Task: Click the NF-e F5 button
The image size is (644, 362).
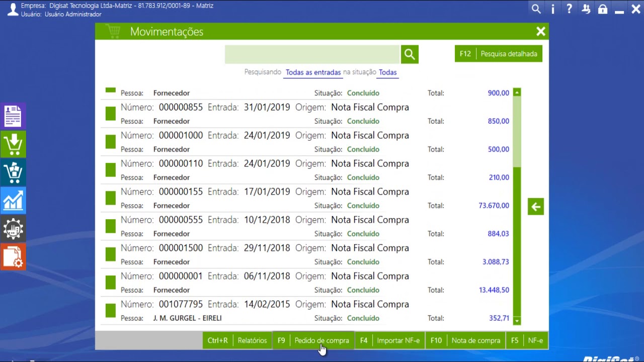Action: [527, 340]
